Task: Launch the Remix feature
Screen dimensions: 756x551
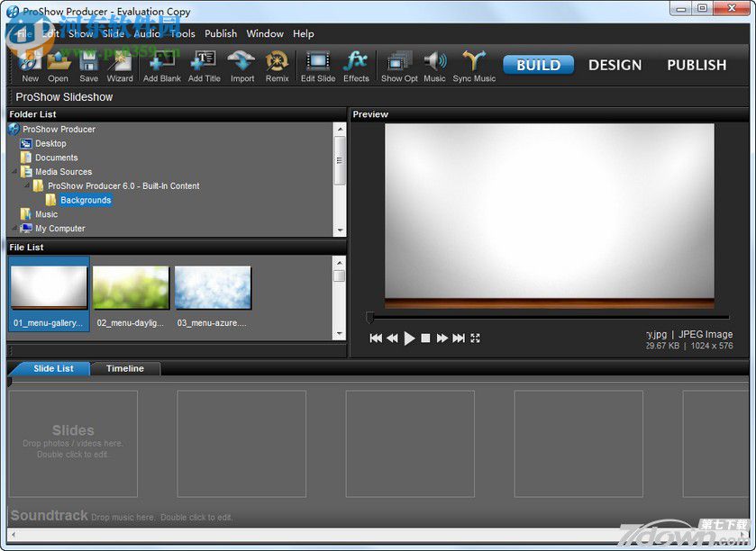Action: pyautogui.click(x=277, y=65)
